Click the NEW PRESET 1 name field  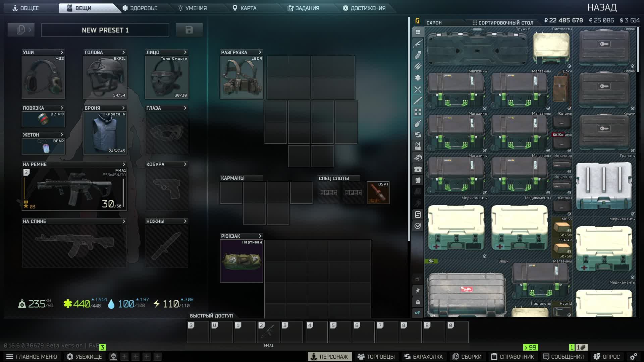105,30
